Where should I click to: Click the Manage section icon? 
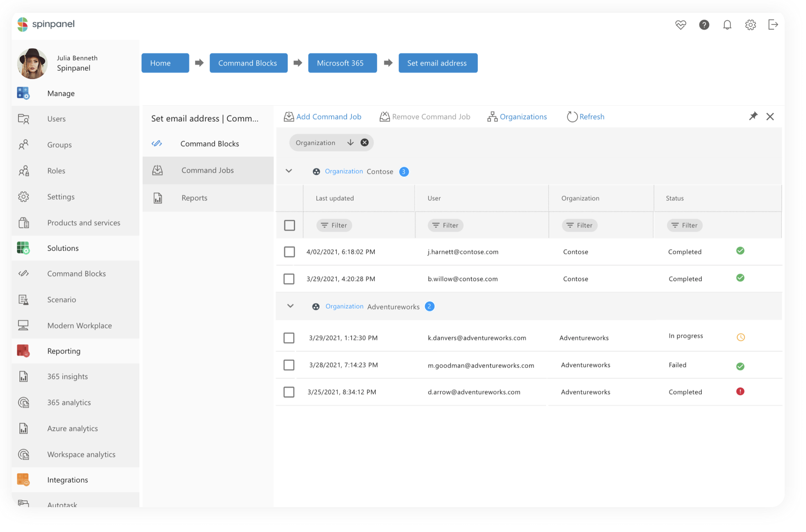[23, 93]
